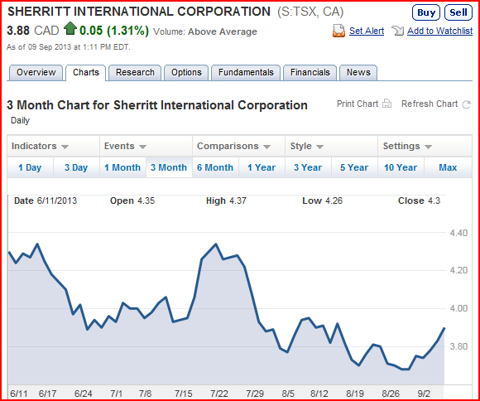
Task: Open the Research tab
Action: pos(135,72)
